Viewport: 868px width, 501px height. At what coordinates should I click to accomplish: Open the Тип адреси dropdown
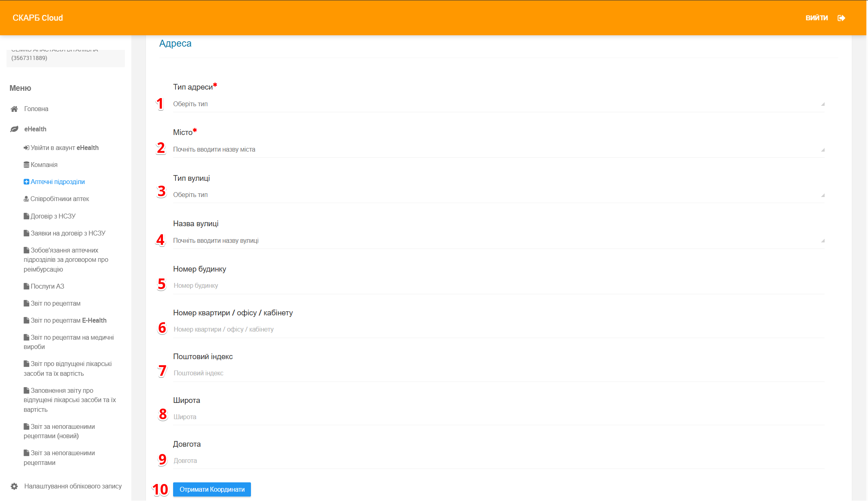point(498,104)
